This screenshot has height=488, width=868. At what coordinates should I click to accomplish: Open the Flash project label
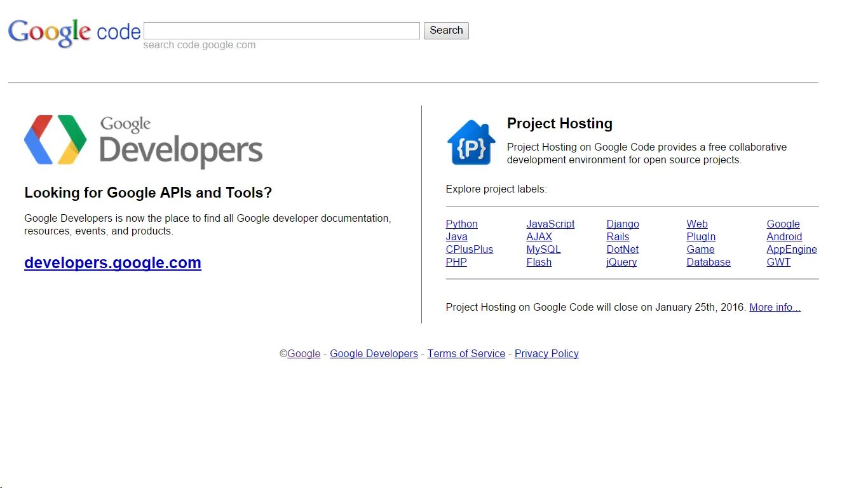(539, 262)
